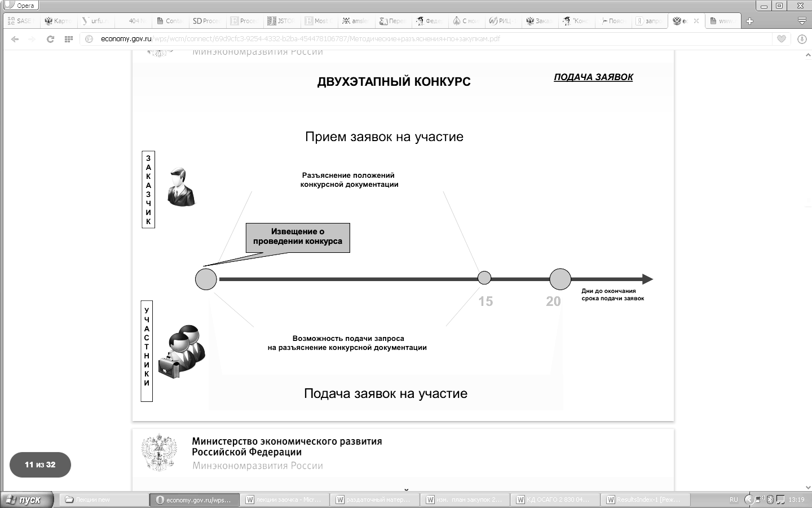Click the Участники group with briefcase icon
The image size is (812, 508).
pyautogui.click(x=181, y=351)
